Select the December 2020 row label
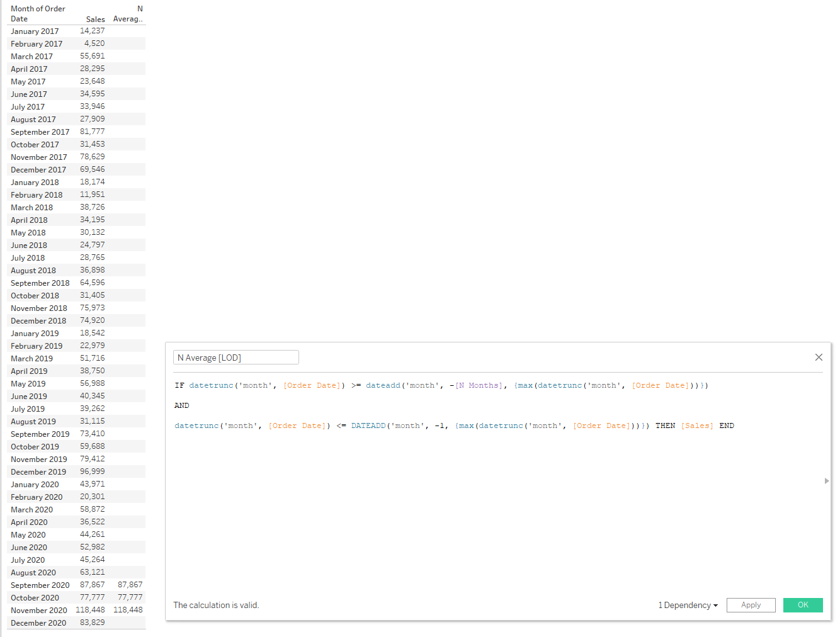 click(38, 623)
